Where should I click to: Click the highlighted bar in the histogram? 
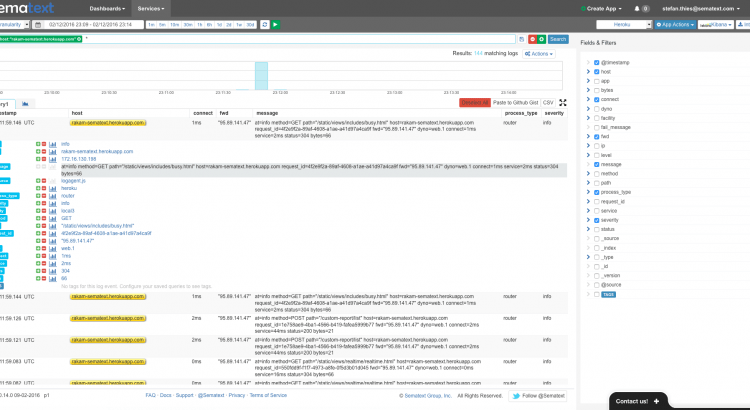(261, 76)
